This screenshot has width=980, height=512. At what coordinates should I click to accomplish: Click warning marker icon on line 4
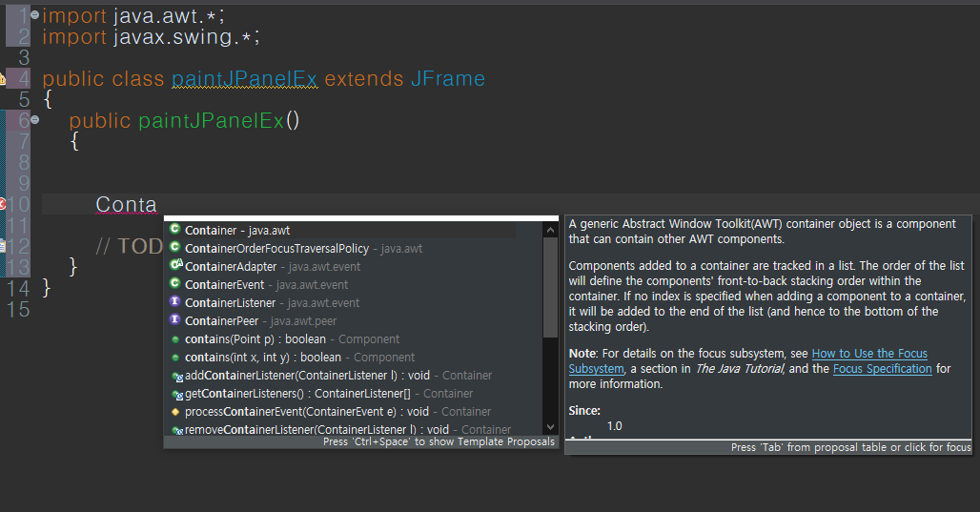coord(2,79)
